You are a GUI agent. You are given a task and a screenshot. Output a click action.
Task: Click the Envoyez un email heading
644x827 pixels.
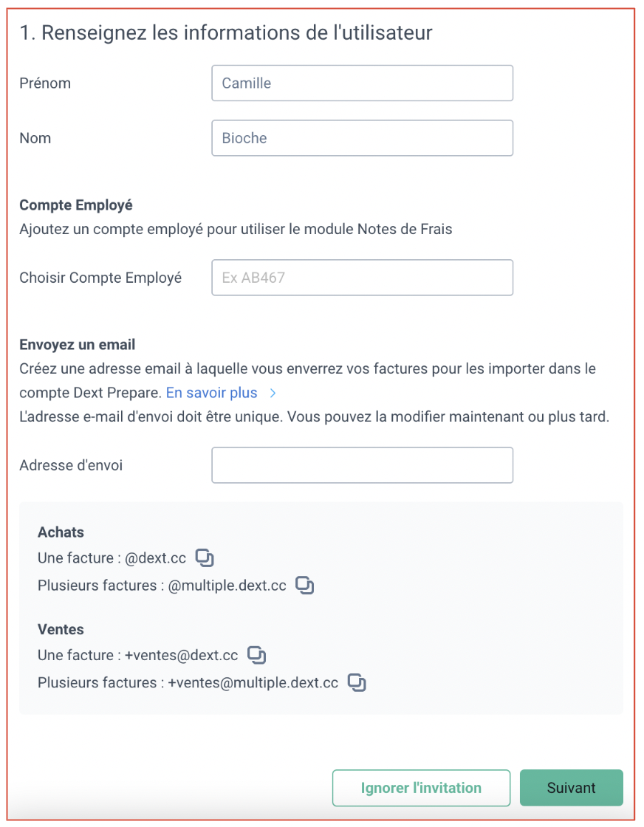point(78,344)
